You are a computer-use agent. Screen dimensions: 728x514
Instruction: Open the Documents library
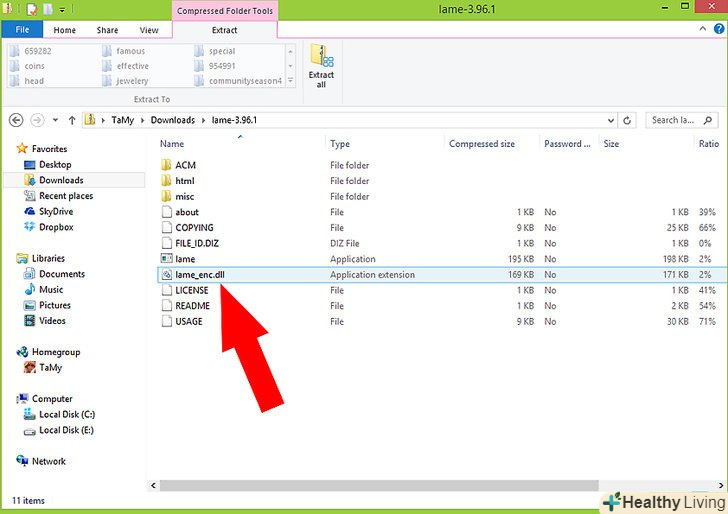tap(54, 274)
